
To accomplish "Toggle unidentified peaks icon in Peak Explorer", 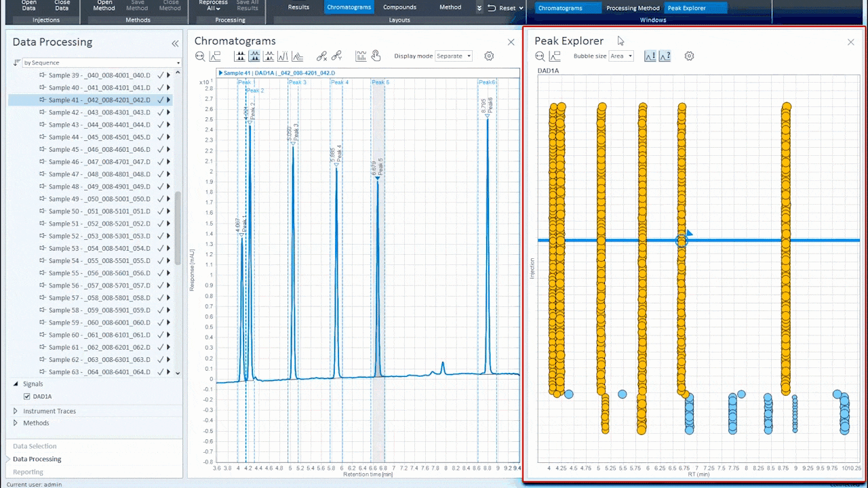I will point(665,56).
